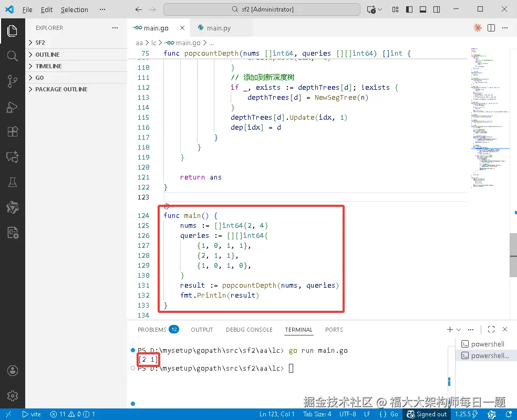Maximize the terminal panel size
The image size is (517, 420).
coord(491,329)
